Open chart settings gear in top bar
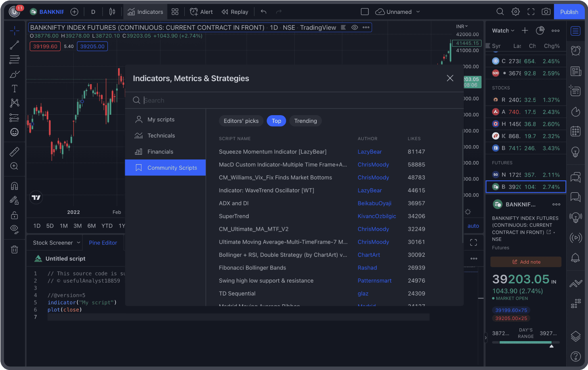This screenshot has height=370, width=588. coord(515,12)
